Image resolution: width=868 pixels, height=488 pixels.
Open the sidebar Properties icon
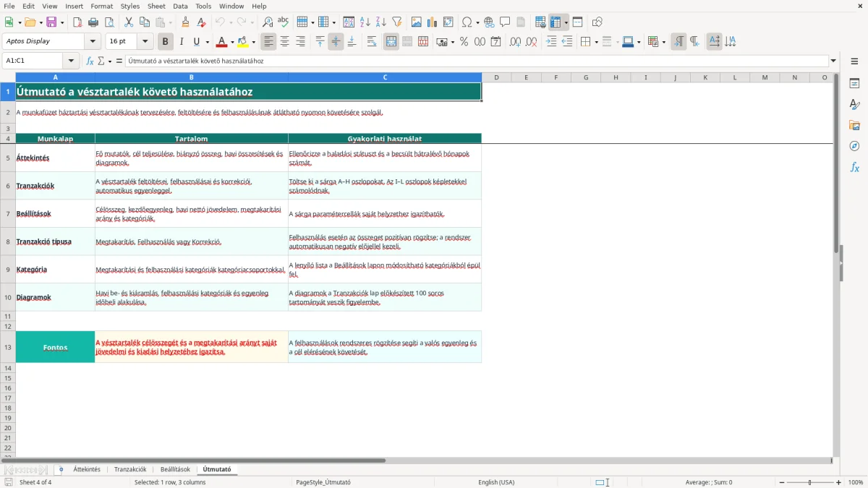(x=854, y=84)
